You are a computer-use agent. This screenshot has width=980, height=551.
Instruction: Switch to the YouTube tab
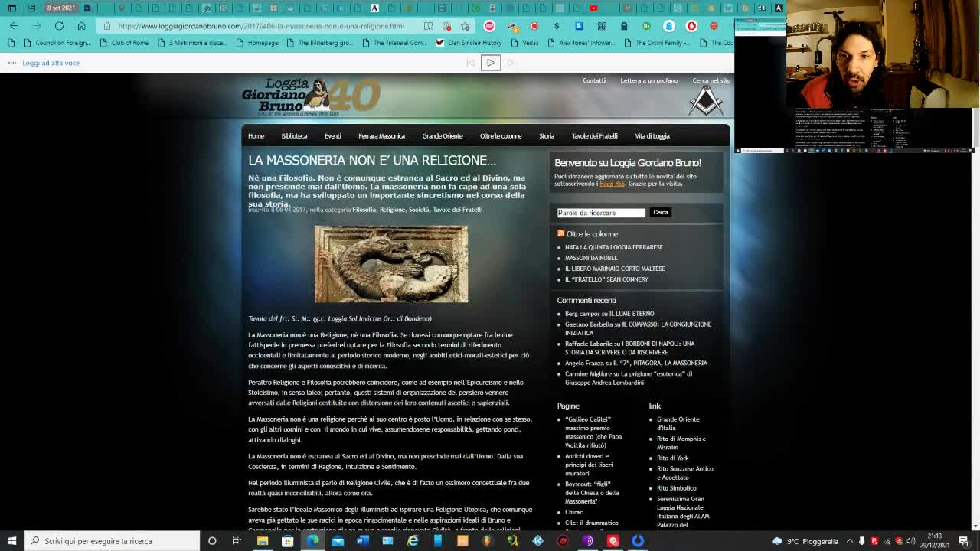(593, 8)
